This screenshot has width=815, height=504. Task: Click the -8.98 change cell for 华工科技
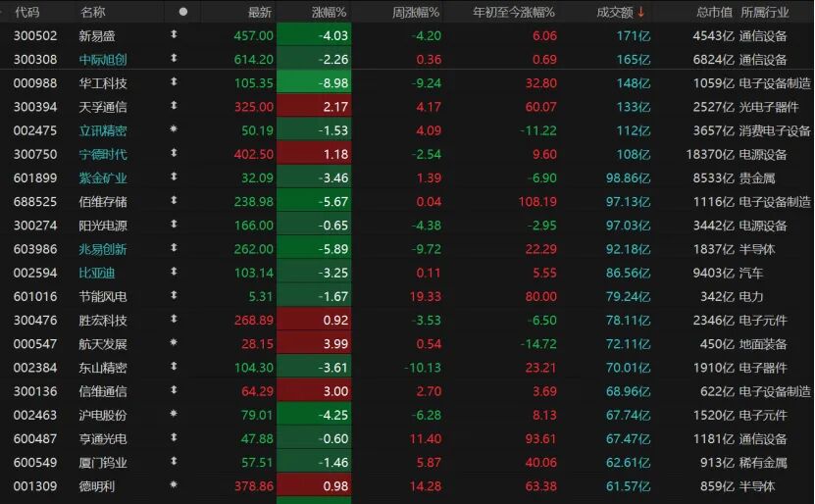click(x=314, y=83)
